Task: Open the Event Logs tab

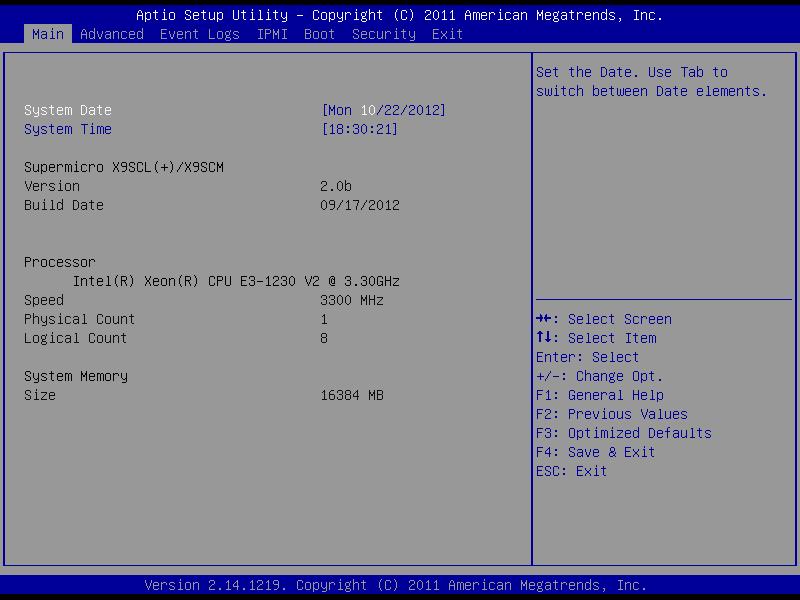Action: [199, 34]
